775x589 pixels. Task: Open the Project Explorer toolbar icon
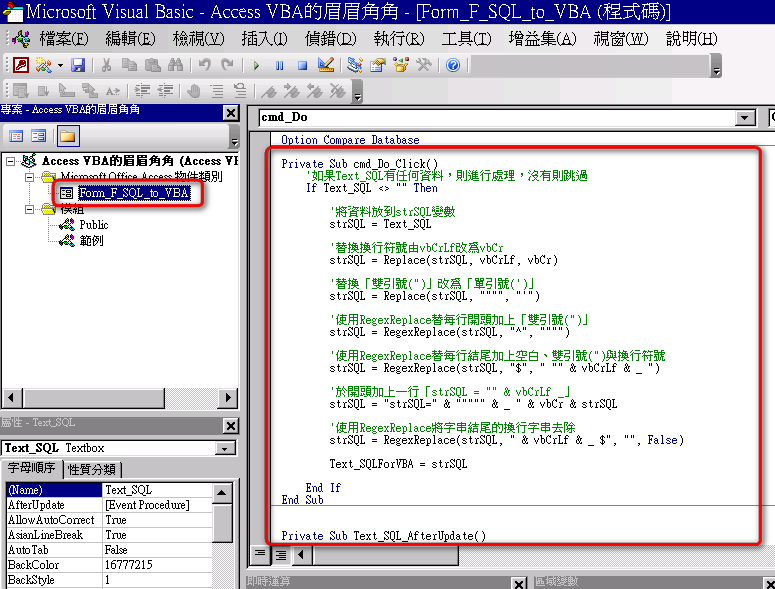pos(354,65)
